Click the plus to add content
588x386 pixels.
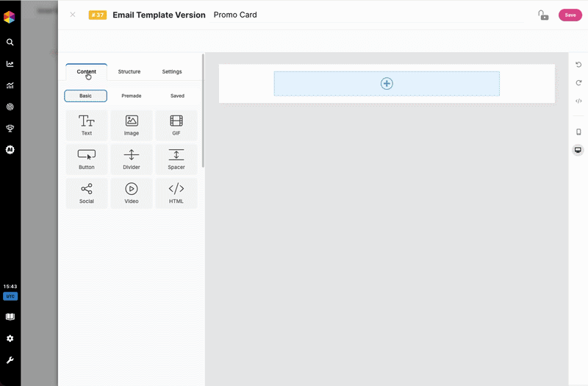(x=387, y=84)
